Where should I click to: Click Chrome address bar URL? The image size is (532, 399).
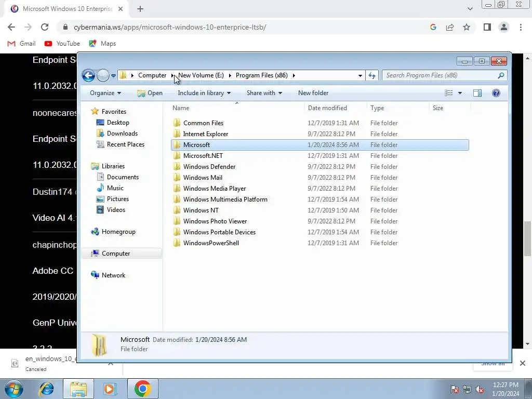pyautogui.click(x=170, y=27)
